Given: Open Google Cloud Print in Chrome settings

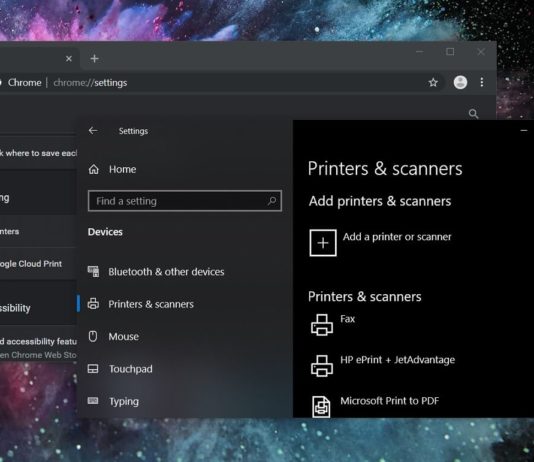Looking at the screenshot, I should click(x=31, y=264).
